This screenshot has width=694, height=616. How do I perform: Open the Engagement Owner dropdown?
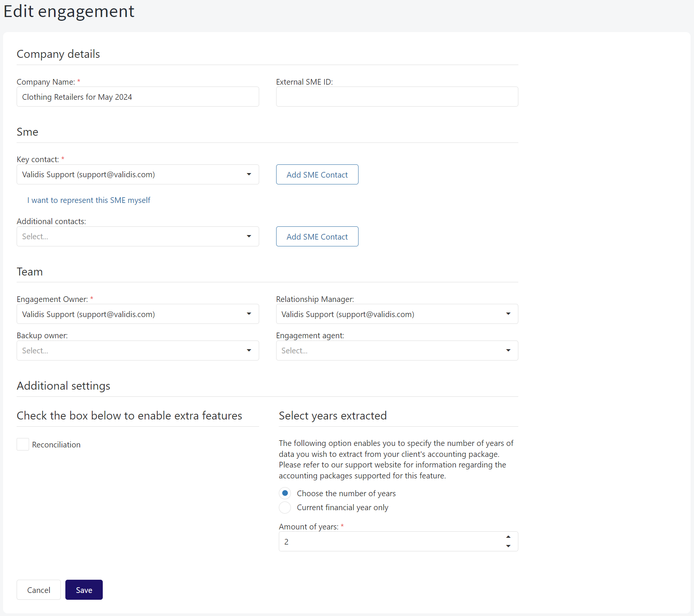138,314
